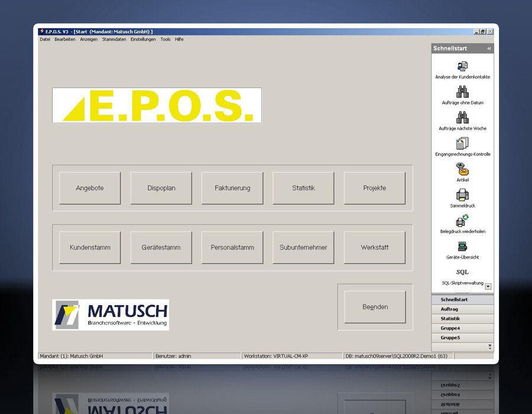Viewport: 532px width, 414px height.
Task: Open the Bearbeiten menu
Action: click(65, 40)
